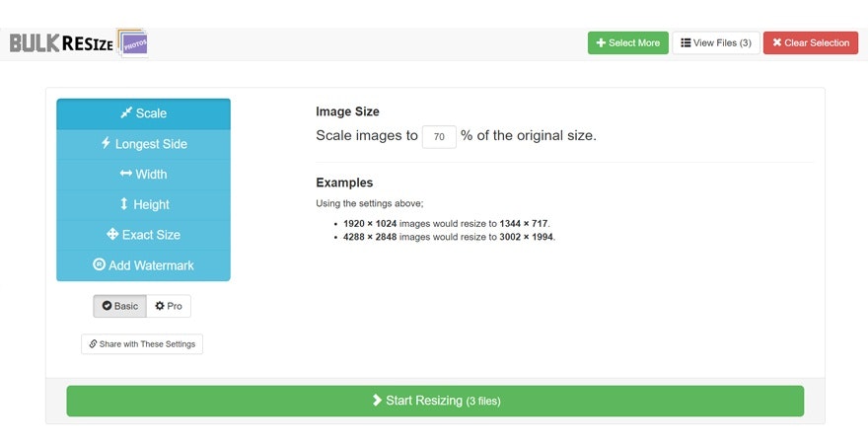Click the View Files (3) button
Image resolution: width=868 pixels, height=444 pixels.
[716, 43]
